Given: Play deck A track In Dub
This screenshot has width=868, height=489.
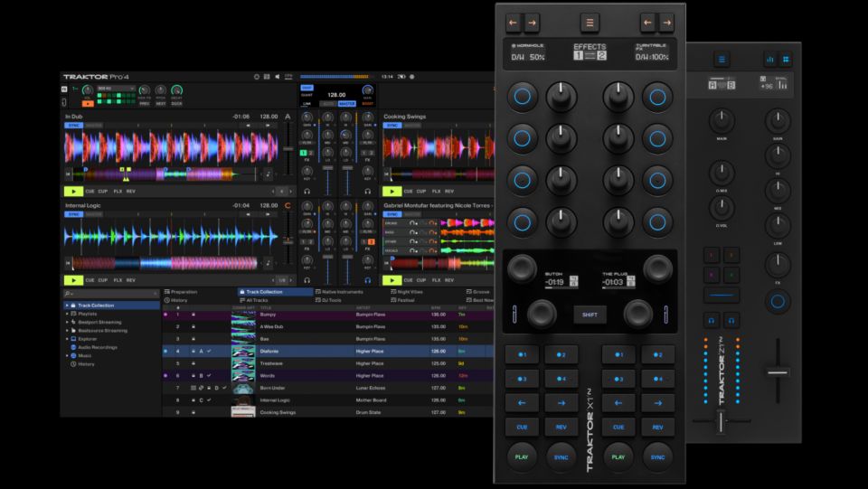Looking at the screenshot, I should click(x=73, y=192).
